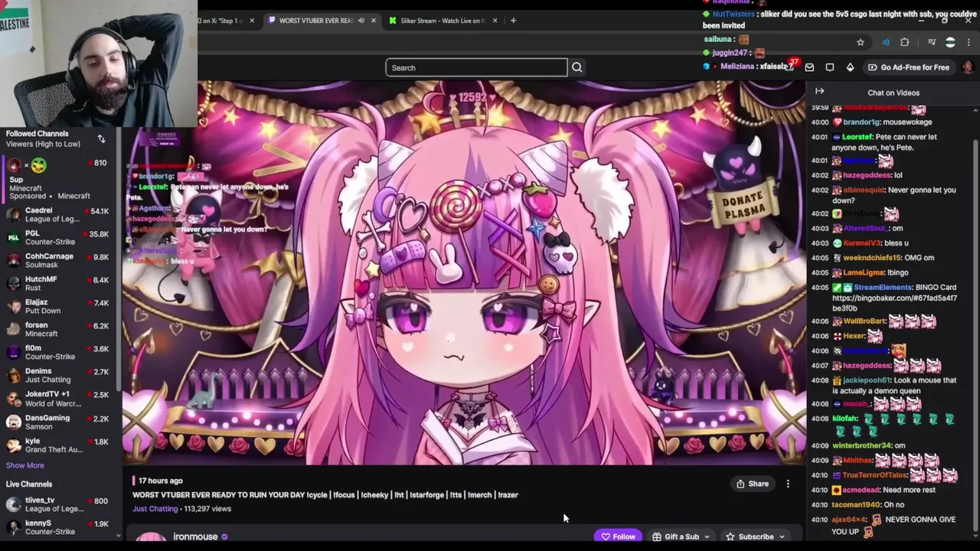Click the Share video button
The image size is (980, 551).
pos(753,484)
